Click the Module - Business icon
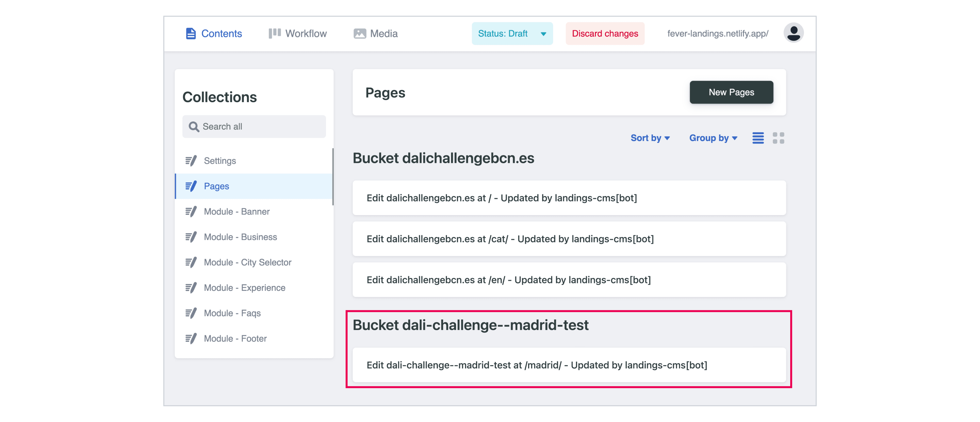Viewport: 980px width, 422px height. point(191,237)
